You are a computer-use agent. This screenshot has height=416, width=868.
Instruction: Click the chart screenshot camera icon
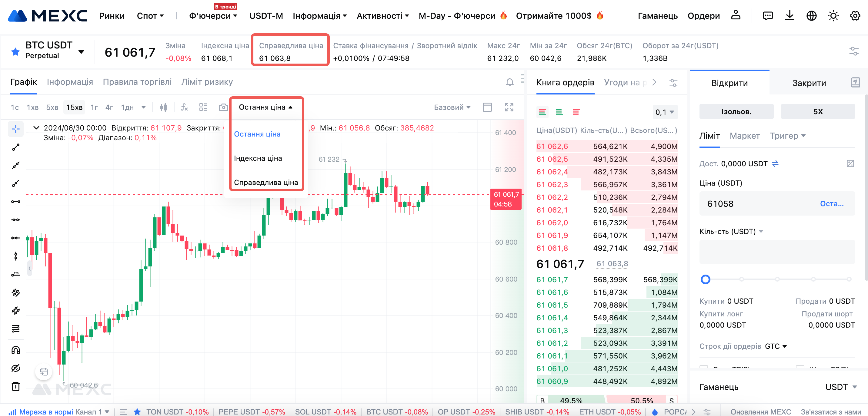click(x=223, y=107)
